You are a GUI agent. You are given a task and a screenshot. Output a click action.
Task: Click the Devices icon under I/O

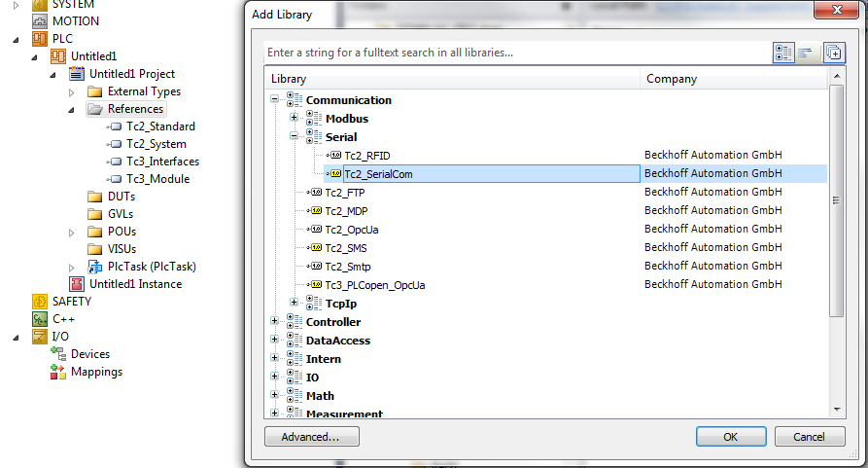(x=58, y=354)
